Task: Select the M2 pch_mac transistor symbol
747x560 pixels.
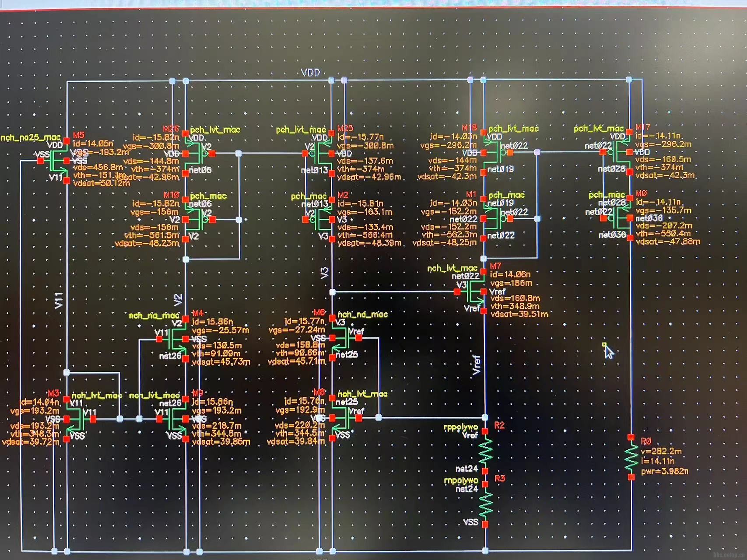Action: (x=319, y=220)
